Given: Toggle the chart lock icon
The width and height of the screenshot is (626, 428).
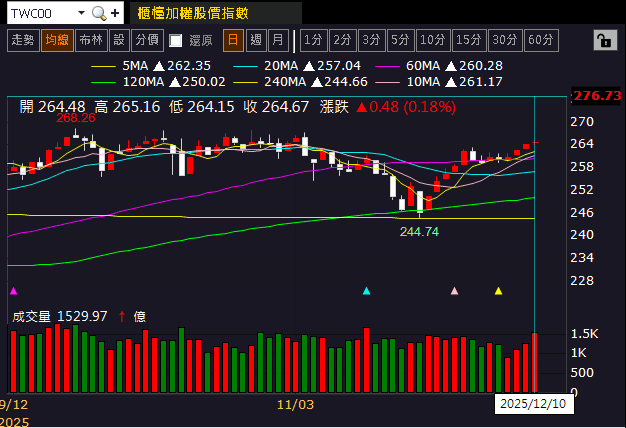Looking at the screenshot, I should 605,40.
